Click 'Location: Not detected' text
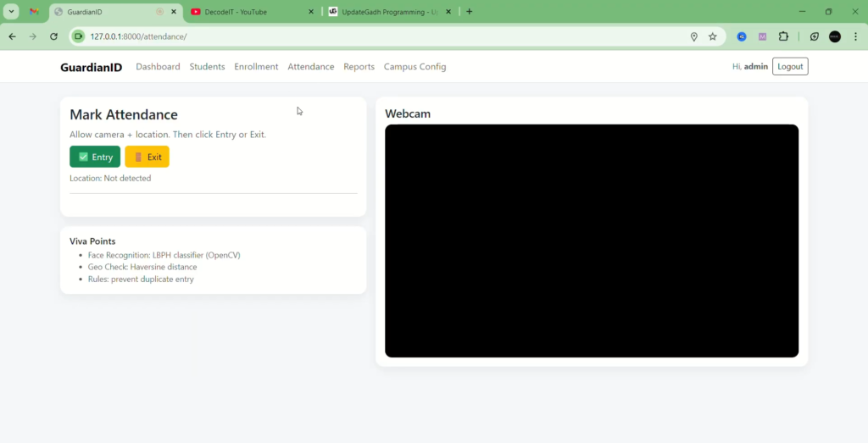868x443 pixels. (x=110, y=178)
